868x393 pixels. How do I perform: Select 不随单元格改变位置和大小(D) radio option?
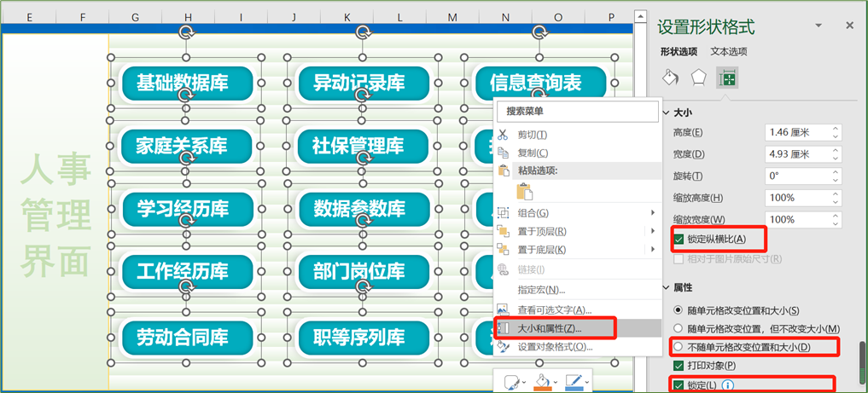679,347
